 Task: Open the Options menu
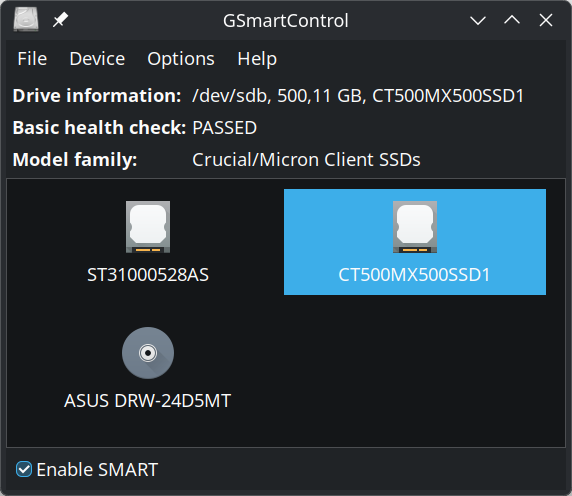tap(181, 59)
